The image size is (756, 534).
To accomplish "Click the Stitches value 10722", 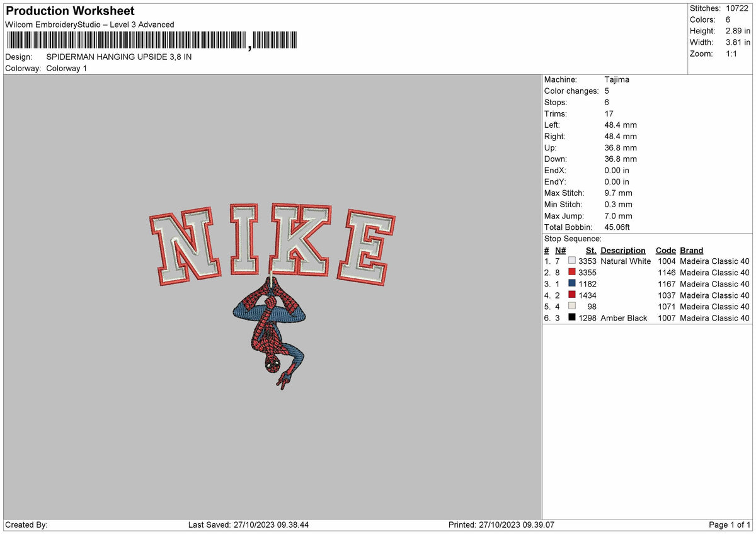I will coord(738,8).
